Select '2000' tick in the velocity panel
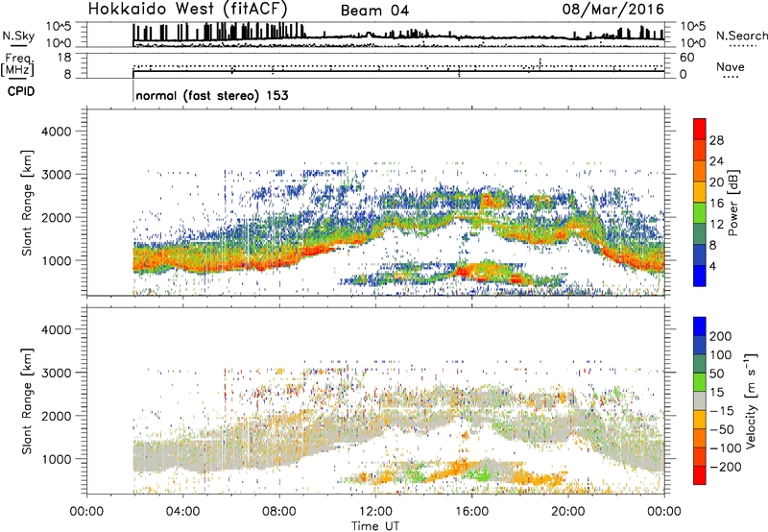 point(56,416)
